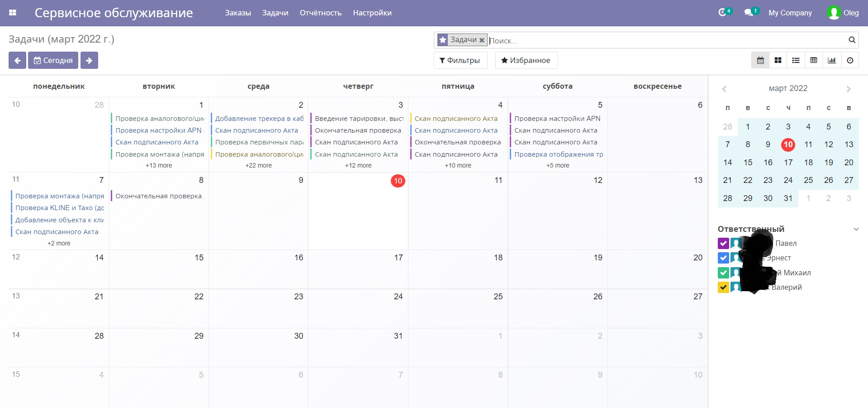This screenshot has height=408, width=868.
Task: Remove the Задачи filter tag from search
Action: click(482, 40)
